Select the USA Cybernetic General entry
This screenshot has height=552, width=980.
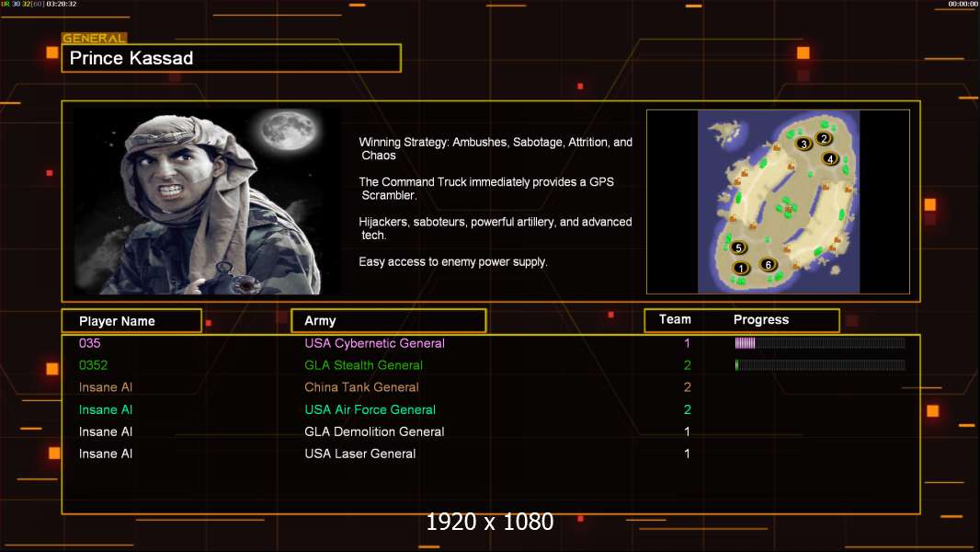pyautogui.click(x=374, y=343)
